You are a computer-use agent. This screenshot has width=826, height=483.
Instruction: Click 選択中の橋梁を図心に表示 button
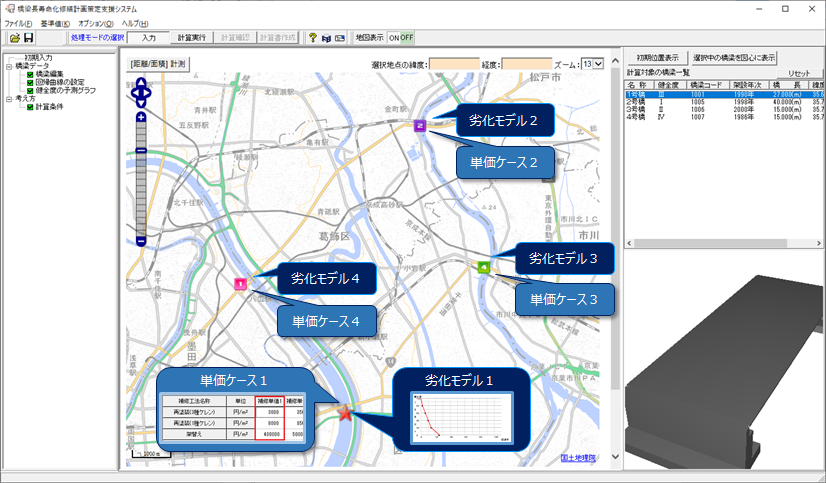pos(734,57)
